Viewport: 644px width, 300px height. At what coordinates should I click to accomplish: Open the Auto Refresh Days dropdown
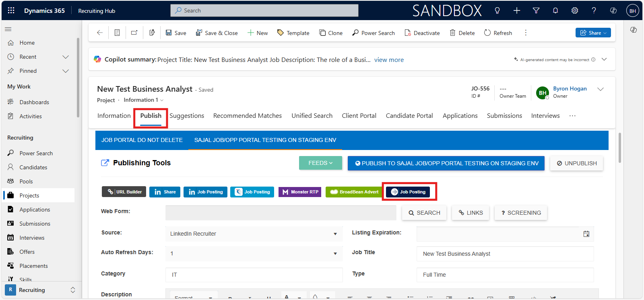(254, 253)
